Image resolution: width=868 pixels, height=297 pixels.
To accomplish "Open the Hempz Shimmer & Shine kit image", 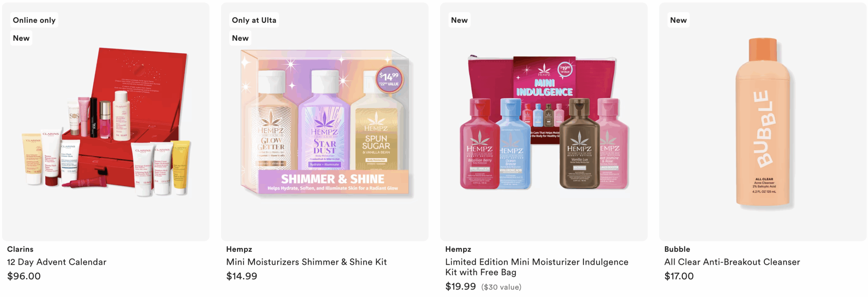I will click(325, 122).
